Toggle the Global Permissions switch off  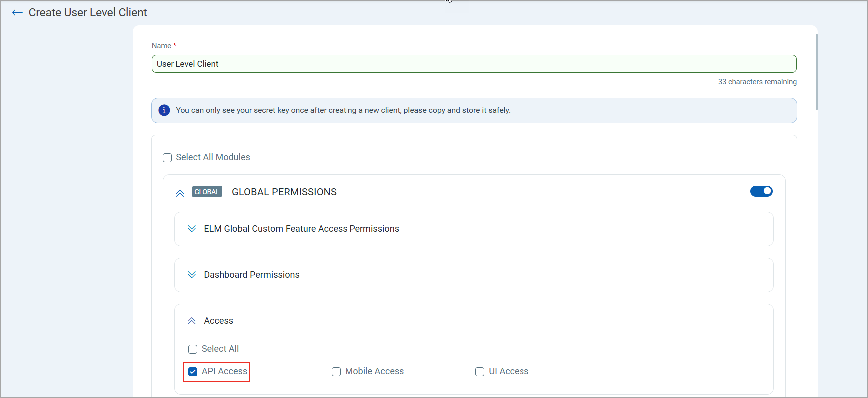(x=761, y=191)
